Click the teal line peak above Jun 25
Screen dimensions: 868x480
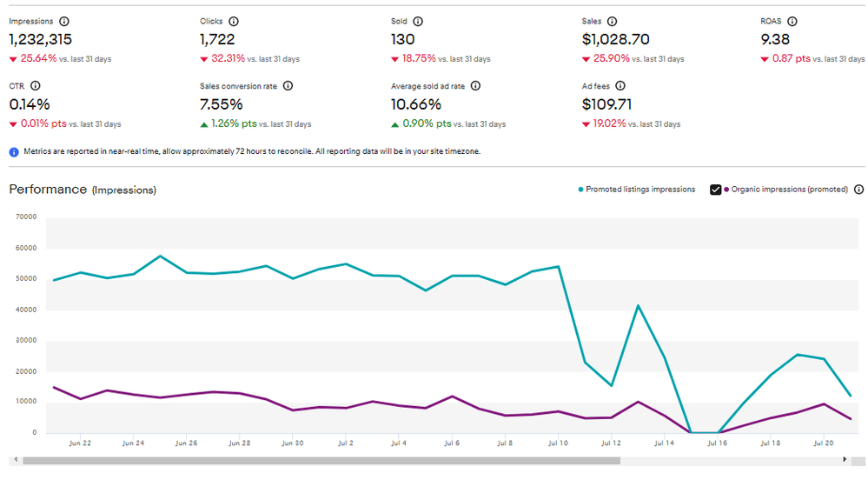(160, 256)
